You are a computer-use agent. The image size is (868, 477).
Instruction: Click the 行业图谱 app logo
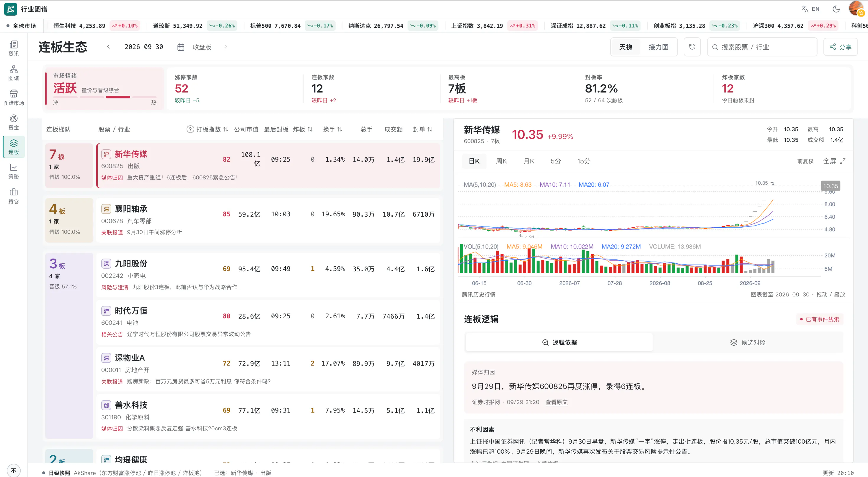click(10, 9)
